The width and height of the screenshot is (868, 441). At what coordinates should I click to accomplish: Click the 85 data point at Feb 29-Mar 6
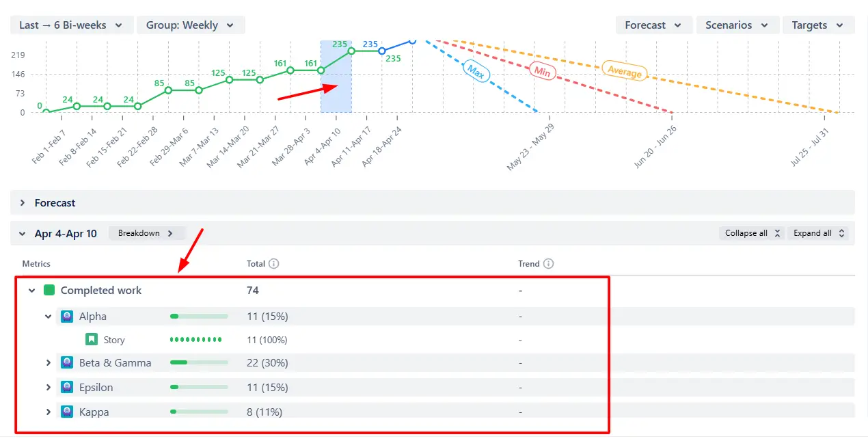pos(168,90)
